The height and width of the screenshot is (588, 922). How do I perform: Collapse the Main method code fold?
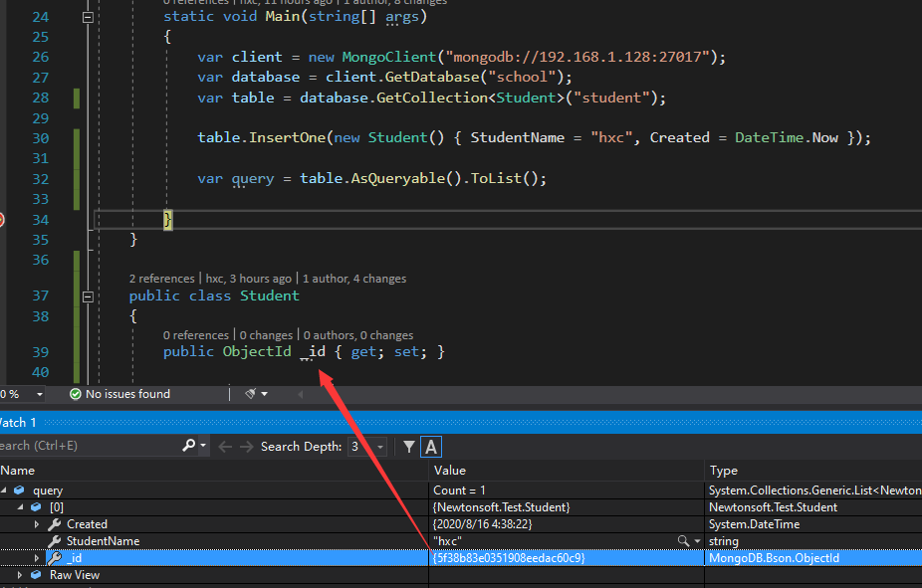pyautogui.click(x=89, y=17)
